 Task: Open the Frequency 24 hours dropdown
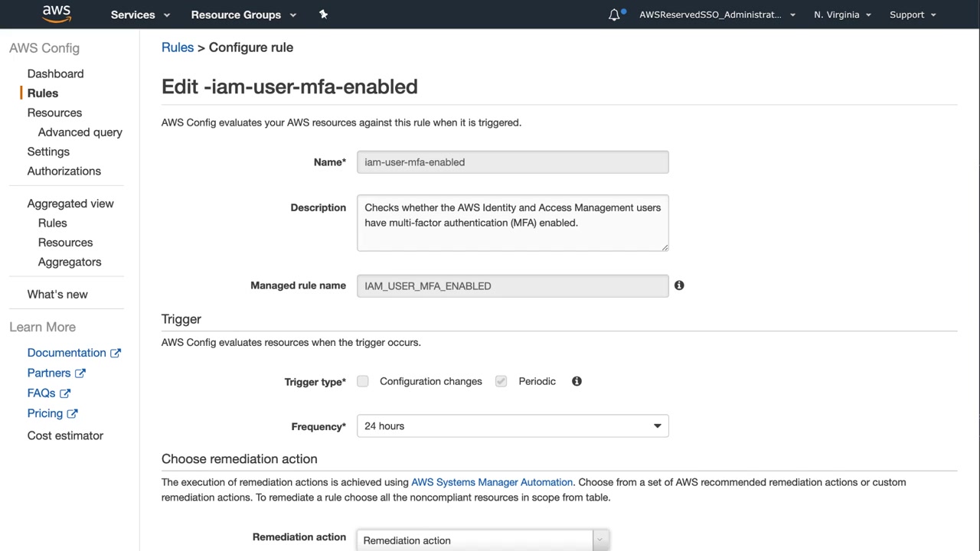[x=512, y=426]
